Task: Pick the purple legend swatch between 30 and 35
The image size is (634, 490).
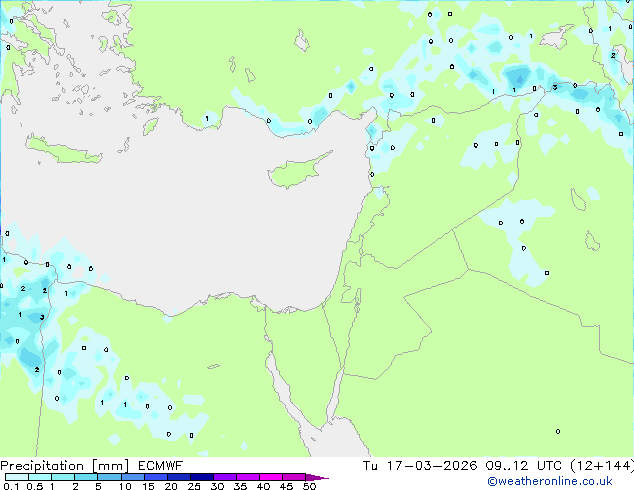Action: pos(225,477)
